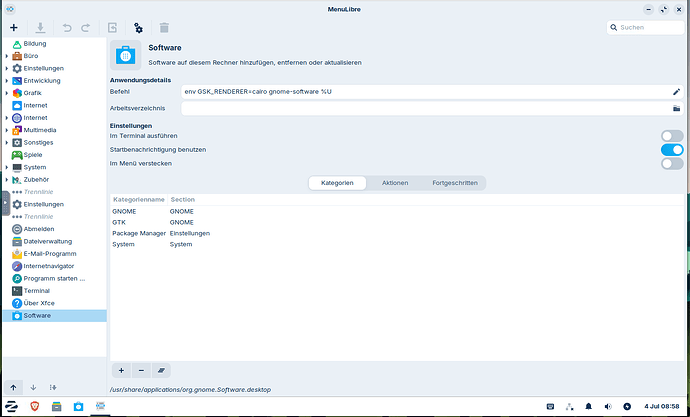Click the pencil edit icon in Befehl field

676,92
